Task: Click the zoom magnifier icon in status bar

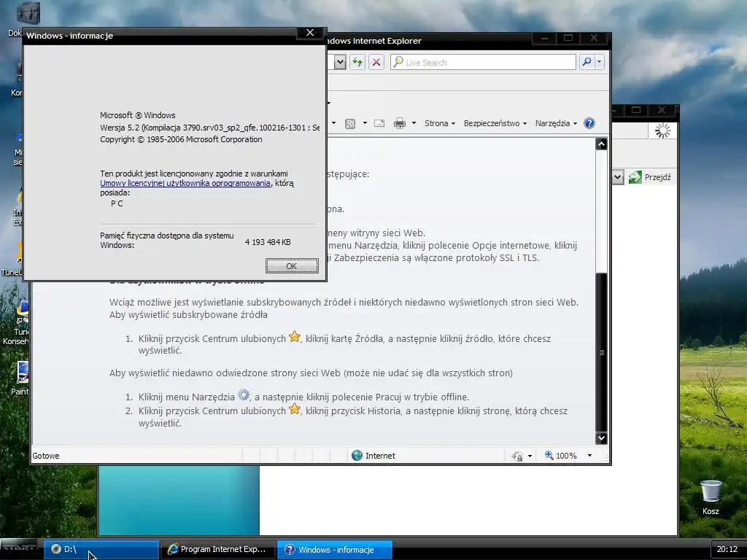Action: [549, 455]
